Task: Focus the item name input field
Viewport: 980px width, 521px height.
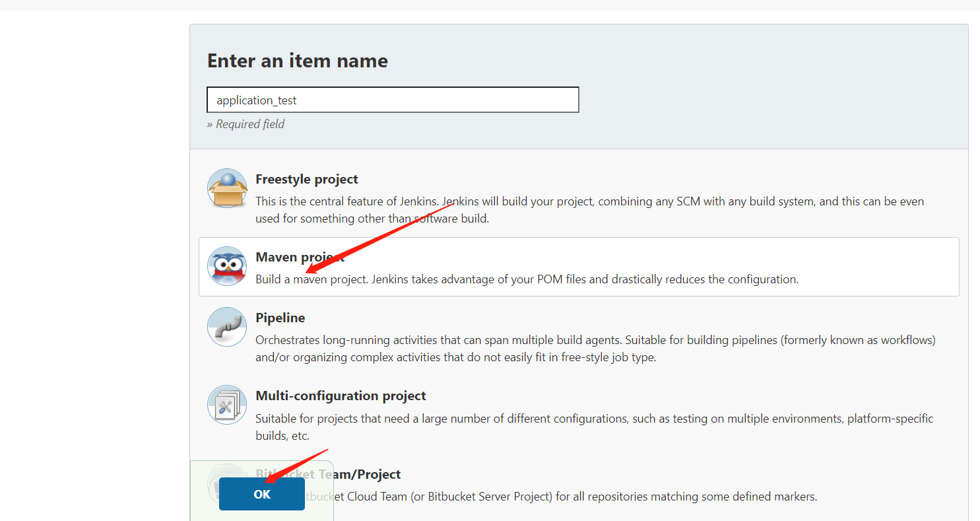Action: point(393,100)
